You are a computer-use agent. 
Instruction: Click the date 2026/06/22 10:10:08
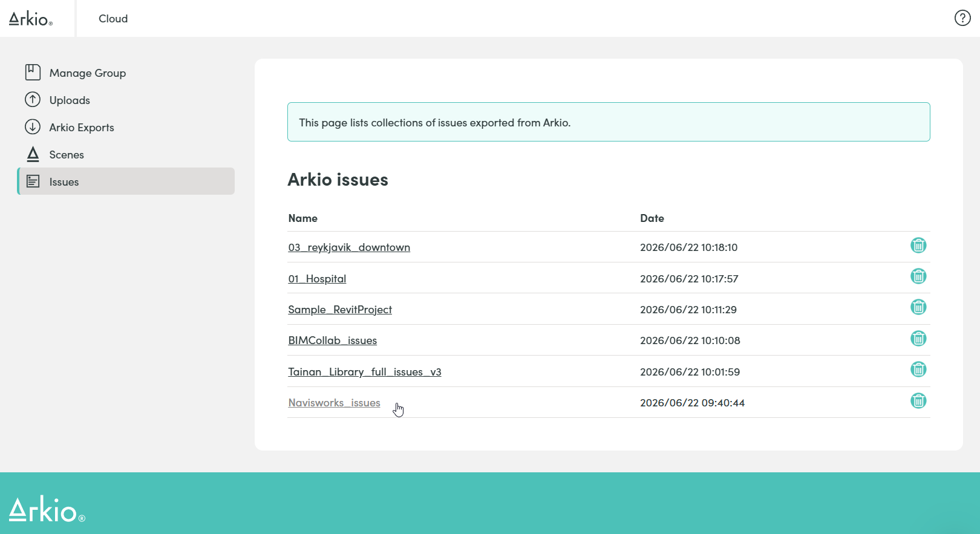(x=690, y=340)
